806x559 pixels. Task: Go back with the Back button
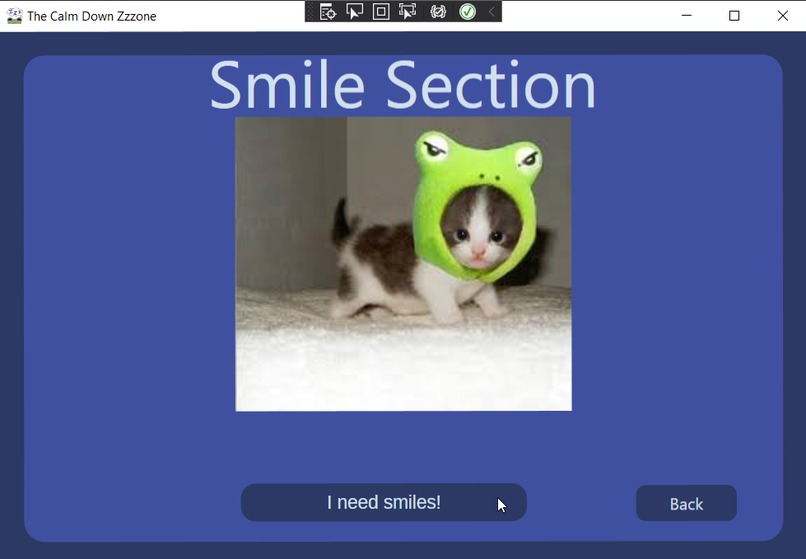tap(686, 503)
